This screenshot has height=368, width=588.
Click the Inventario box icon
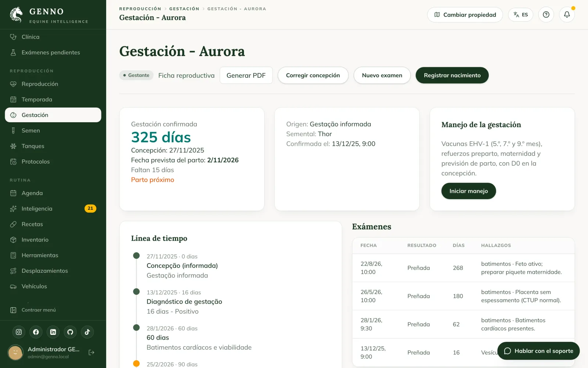(13, 240)
